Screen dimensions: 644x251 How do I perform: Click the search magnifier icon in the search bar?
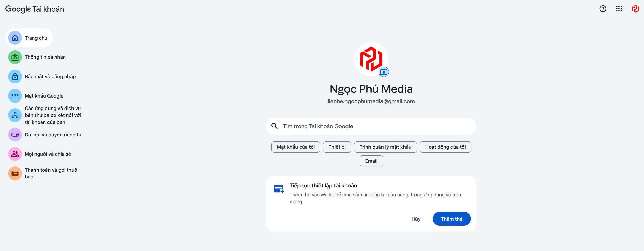click(275, 126)
